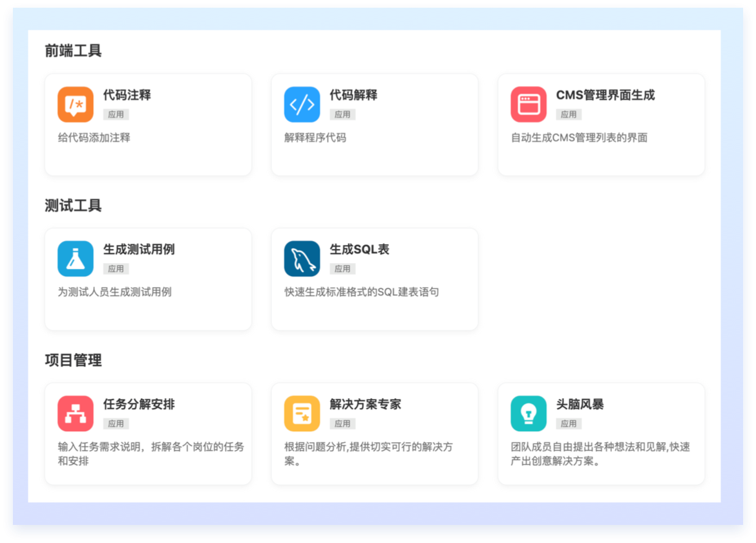Click the 应用 tag under 任务分解安排
The image size is (756, 543).
coord(116,423)
